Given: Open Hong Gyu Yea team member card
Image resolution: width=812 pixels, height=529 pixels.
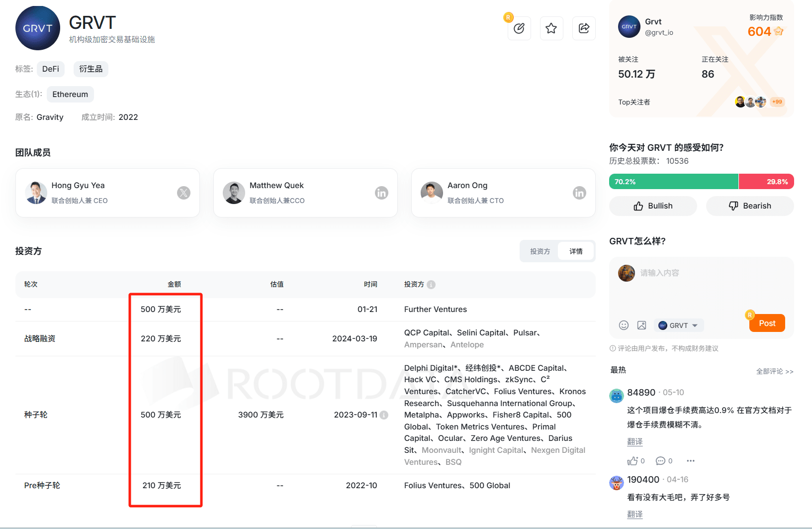Looking at the screenshot, I should coord(107,193).
